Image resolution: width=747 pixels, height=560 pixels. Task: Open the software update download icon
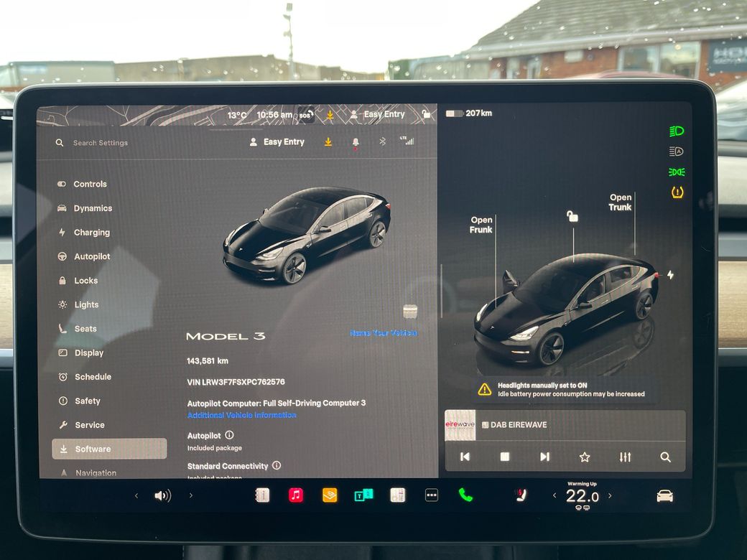click(x=328, y=141)
